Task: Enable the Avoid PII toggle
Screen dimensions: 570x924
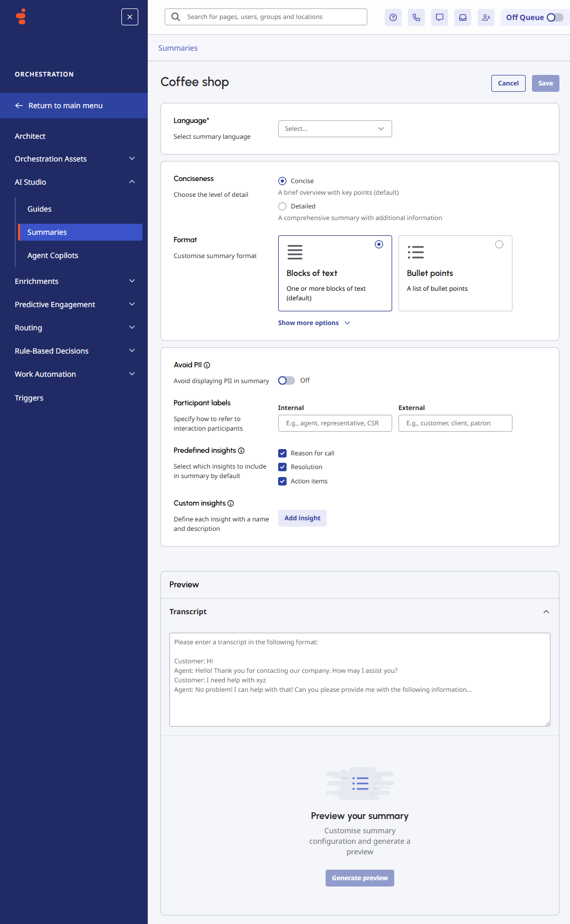Action: 287,380
